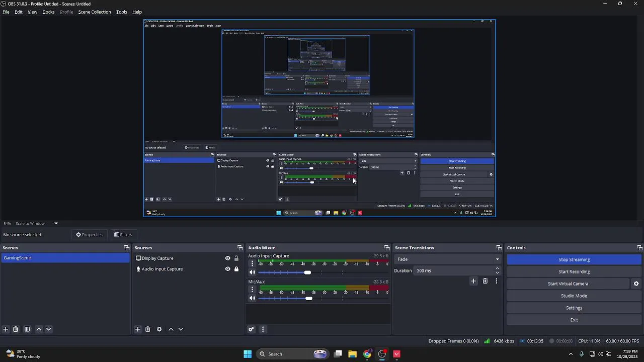Toggle Audio Input Capture visibility eye
The width and height of the screenshot is (644, 362).
[227, 269]
